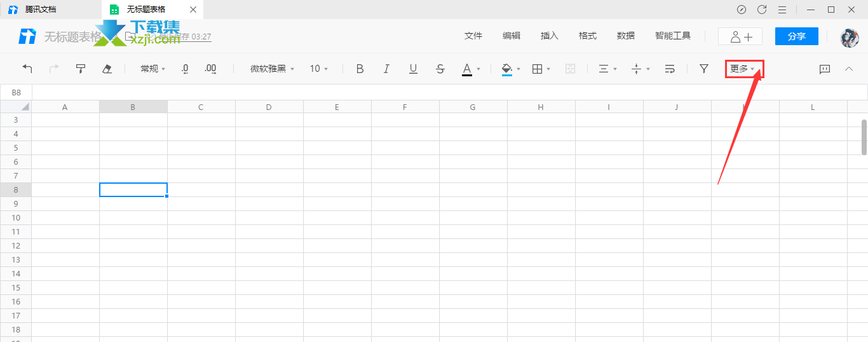Click the borders grid icon
Screen dimensions: 868x342
(537, 69)
